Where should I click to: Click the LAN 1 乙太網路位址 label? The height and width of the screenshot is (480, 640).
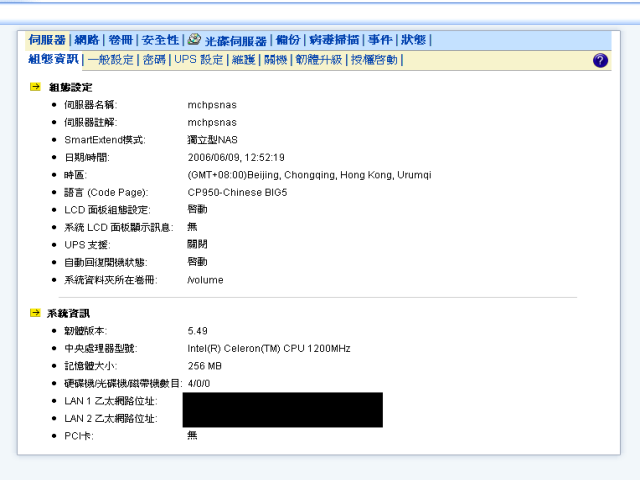click(x=111, y=401)
